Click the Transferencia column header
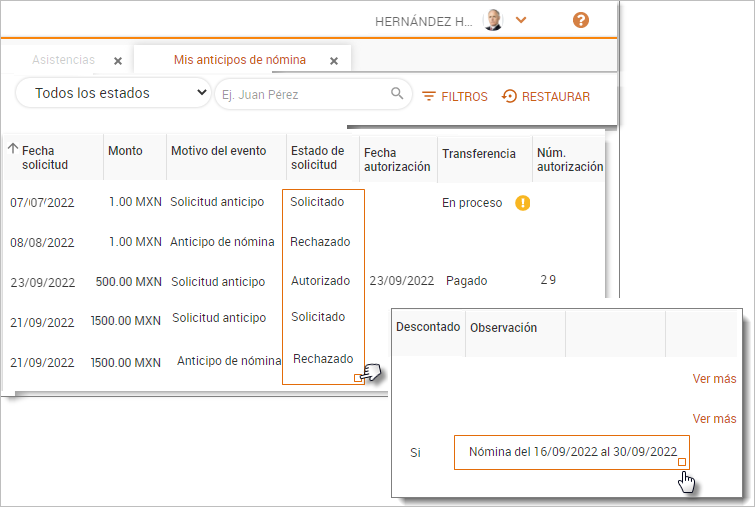This screenshot has height=507, width=755. pos(479,154)
